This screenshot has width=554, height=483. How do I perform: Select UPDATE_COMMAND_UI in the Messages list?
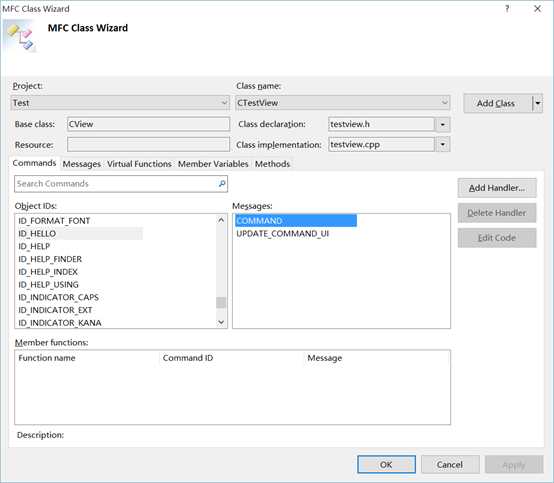(x=283, y=234)
